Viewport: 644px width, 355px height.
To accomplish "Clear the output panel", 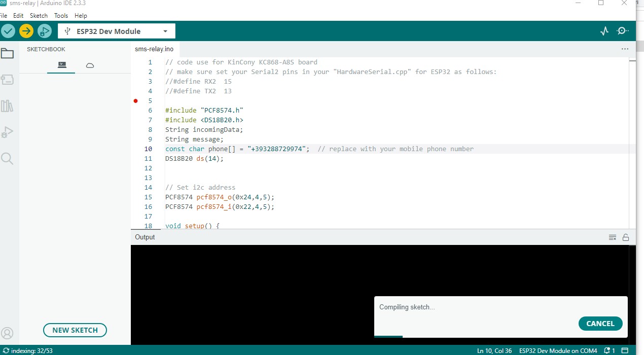I will point(612,237).
